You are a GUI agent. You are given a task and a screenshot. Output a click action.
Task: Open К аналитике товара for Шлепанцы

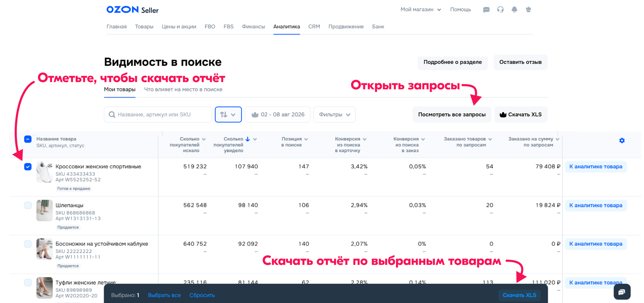click(x=596, y=205)
